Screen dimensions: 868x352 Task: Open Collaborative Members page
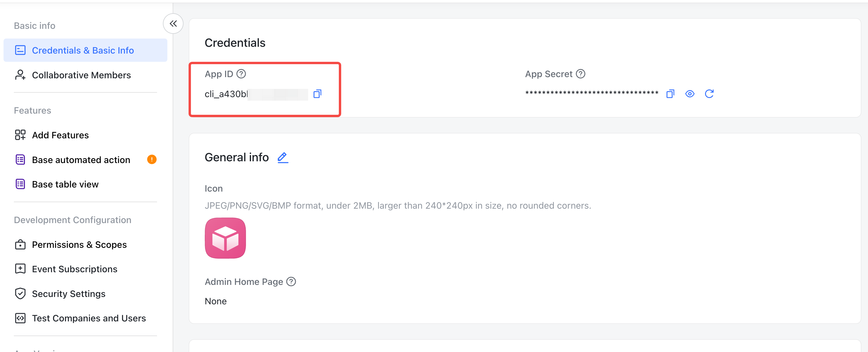pyautogui.click(x=81, y=75)
